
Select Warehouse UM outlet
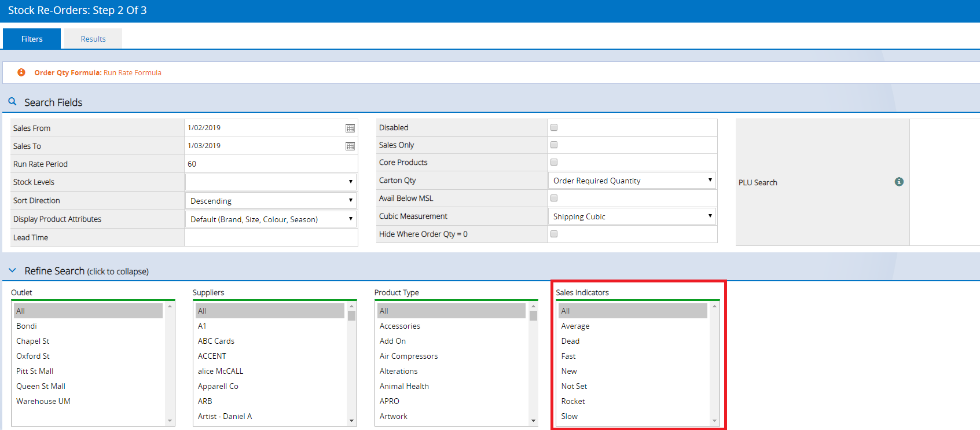click(88, 401)
